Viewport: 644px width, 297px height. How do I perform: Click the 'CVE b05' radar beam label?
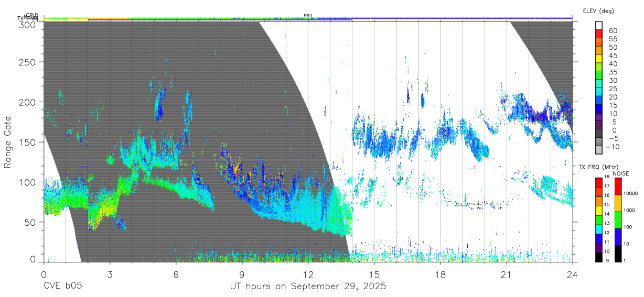(x=62, y=287)
